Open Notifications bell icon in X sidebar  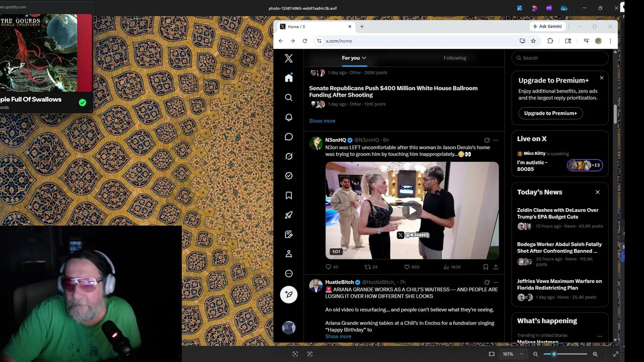(289, 117)
